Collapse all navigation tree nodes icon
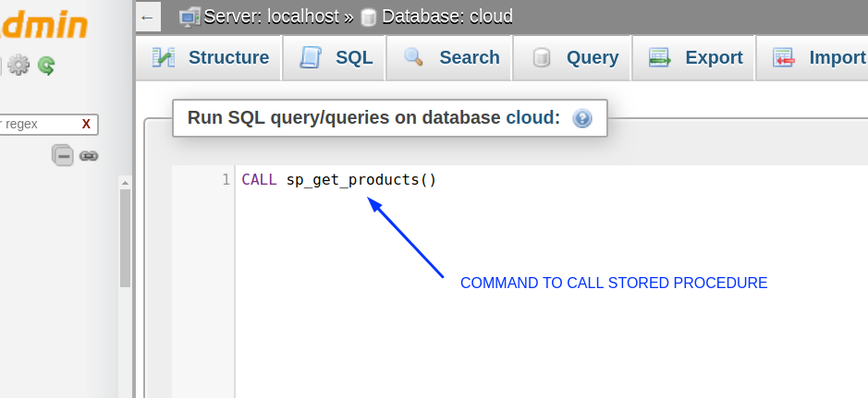 click(63, 155)
